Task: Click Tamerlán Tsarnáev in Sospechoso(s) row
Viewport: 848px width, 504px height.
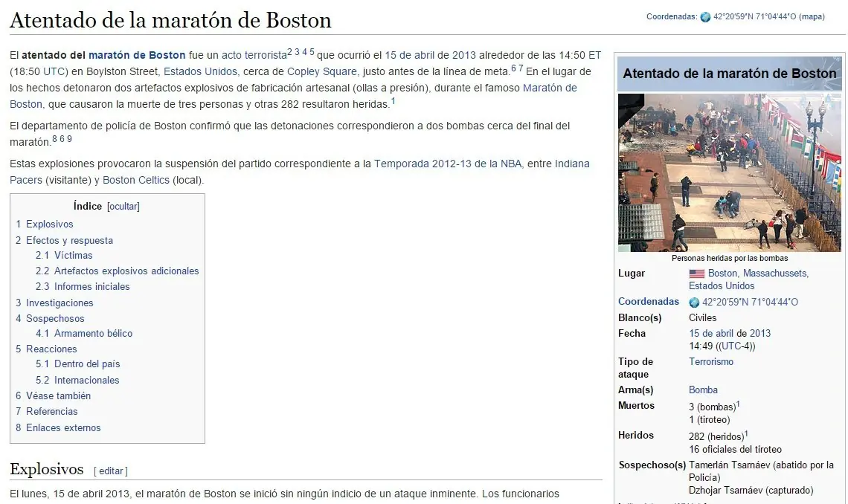Action: pyautogui.click(x=730, y=465)
